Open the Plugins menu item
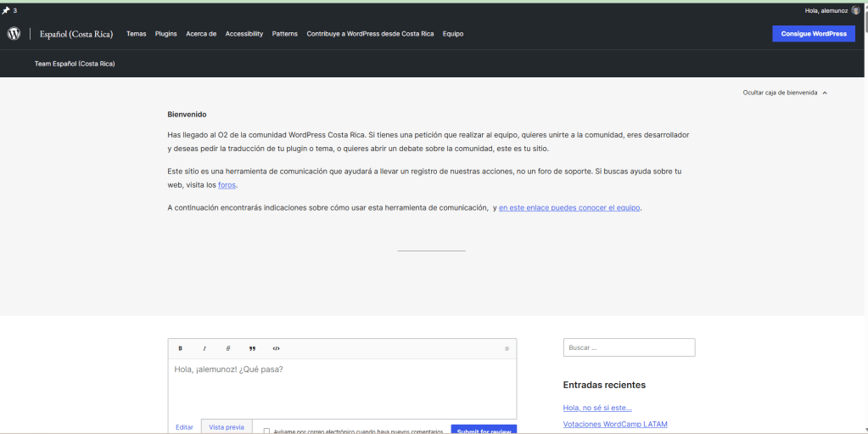Viewport: 868px width, 434px height. pyautogui.click(x=166, y=34)
